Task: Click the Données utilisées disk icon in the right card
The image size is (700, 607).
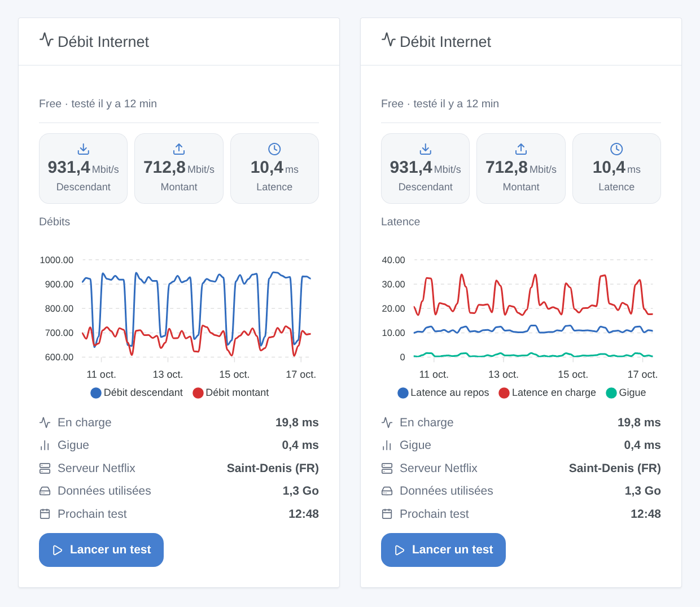Action: coord(387,491)
